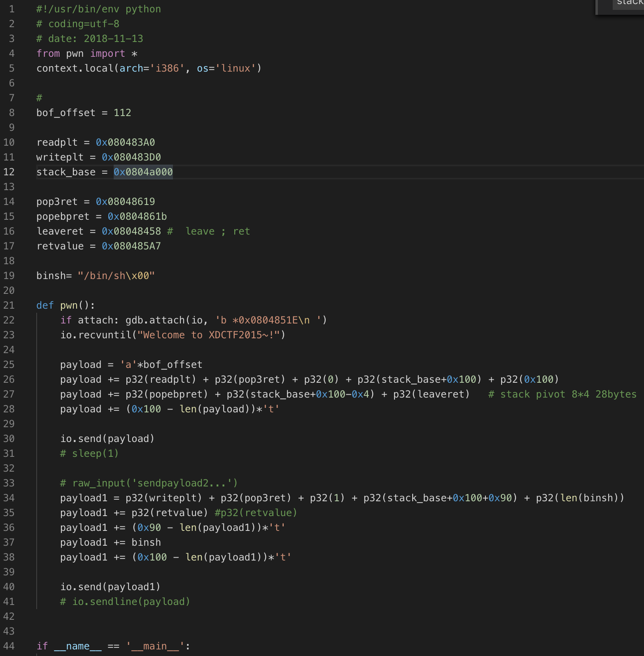Click the leaveret value 0x08048458

tap(131, 231)
